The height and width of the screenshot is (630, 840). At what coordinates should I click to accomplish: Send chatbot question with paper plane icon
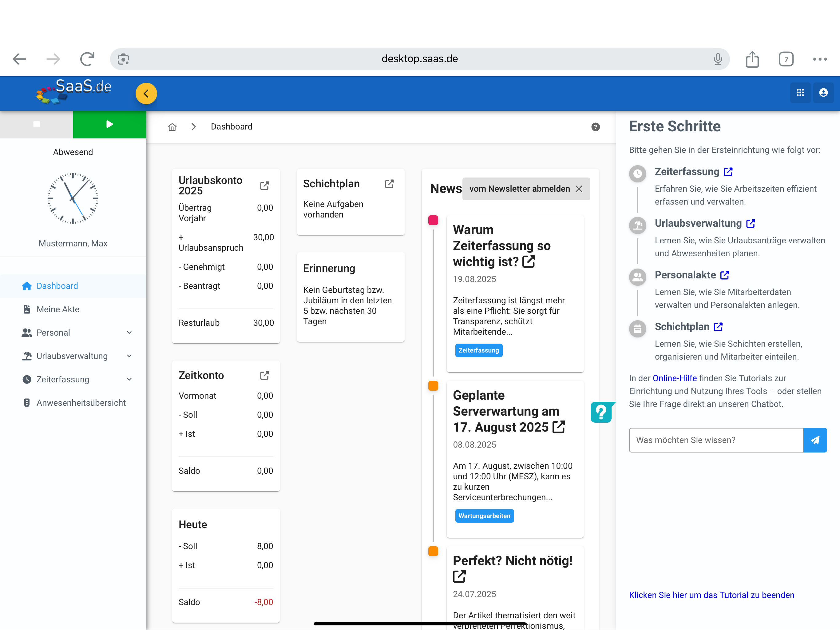pyautogui.click(x=815, y=440)
